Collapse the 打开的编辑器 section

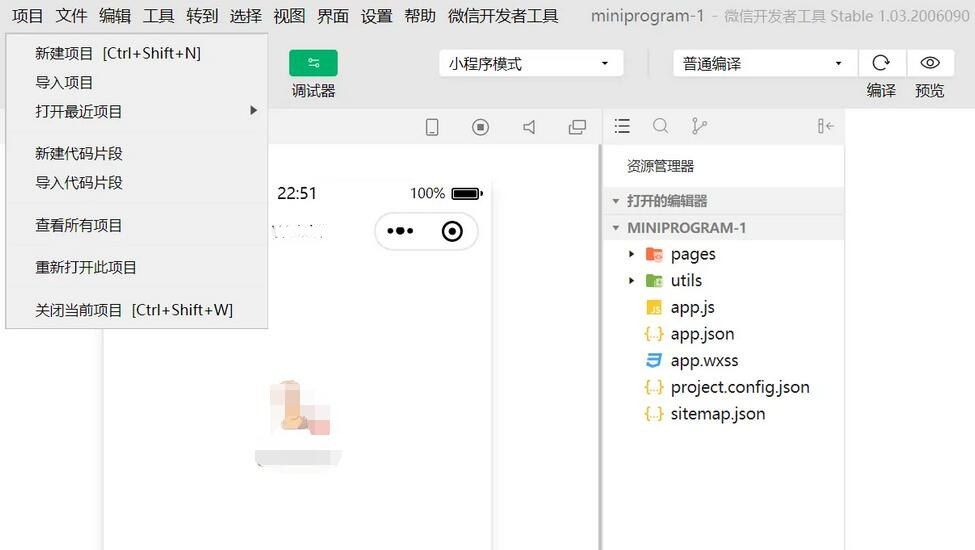(x=616, y=201)
